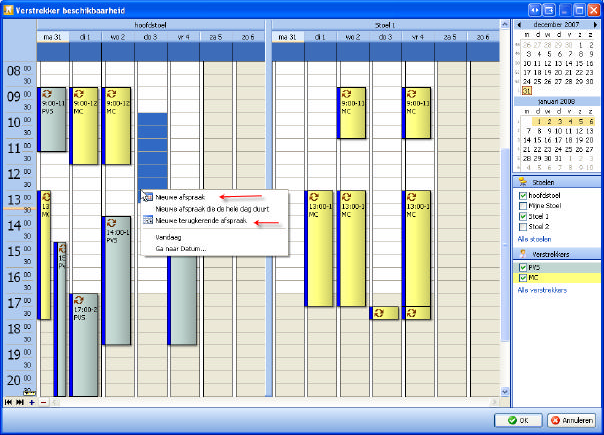The height and width of the screenshot is (435, 604).
Task: Click recurring icon on Monday 9:00 PVS appointment
Action: coord(46,93)
